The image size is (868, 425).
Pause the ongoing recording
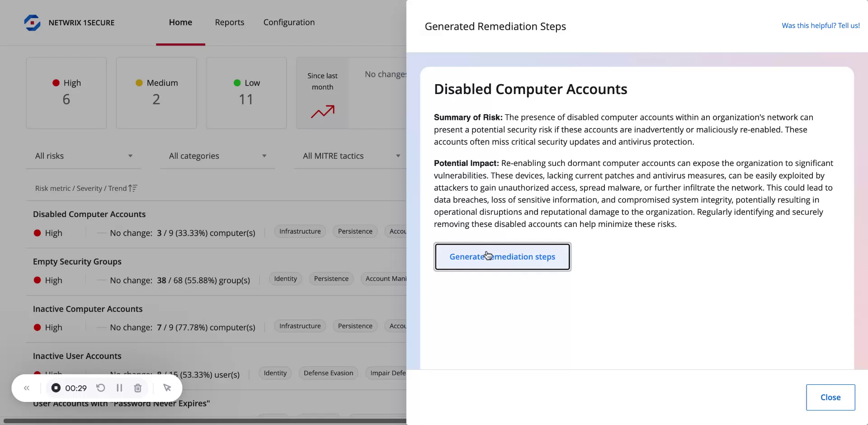[119, 388]
